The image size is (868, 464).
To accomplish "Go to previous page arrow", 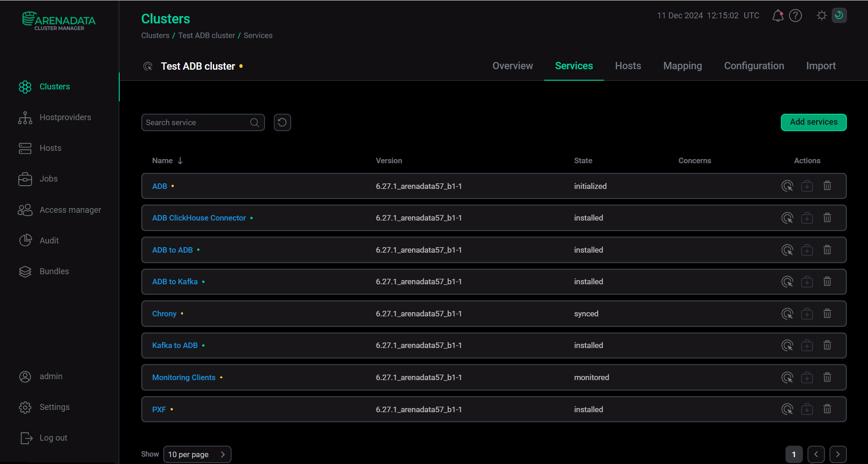I will (x=816, y=454).
